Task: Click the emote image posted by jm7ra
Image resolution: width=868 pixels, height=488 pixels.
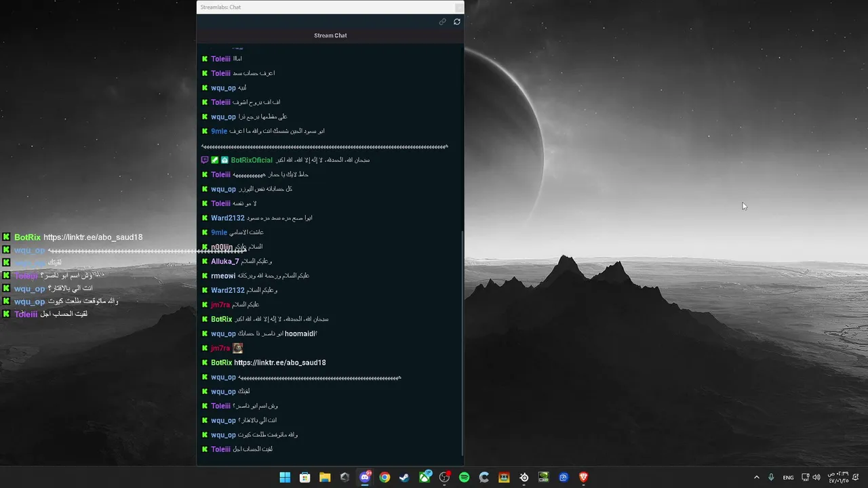Action: (x=237, y=348)
